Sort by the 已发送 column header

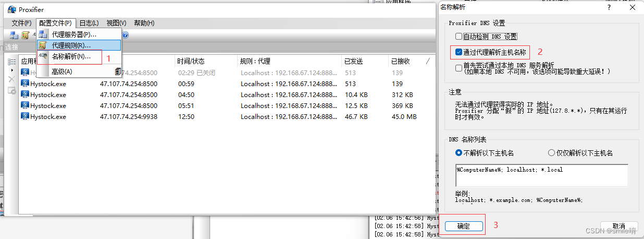(x=365, y=61)
